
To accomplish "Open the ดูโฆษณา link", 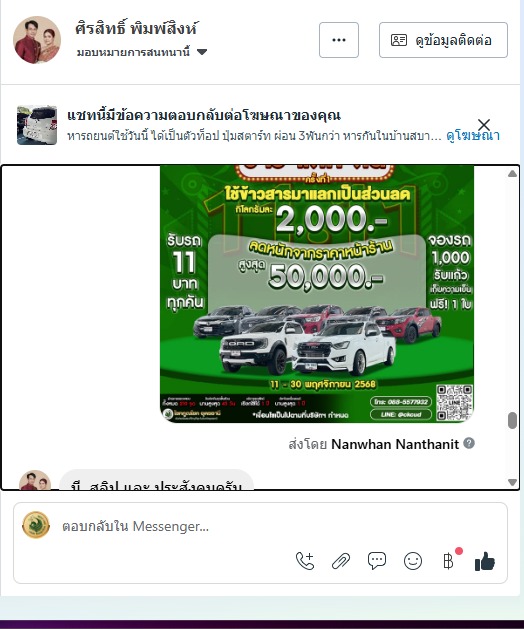I will pos(473,136).
